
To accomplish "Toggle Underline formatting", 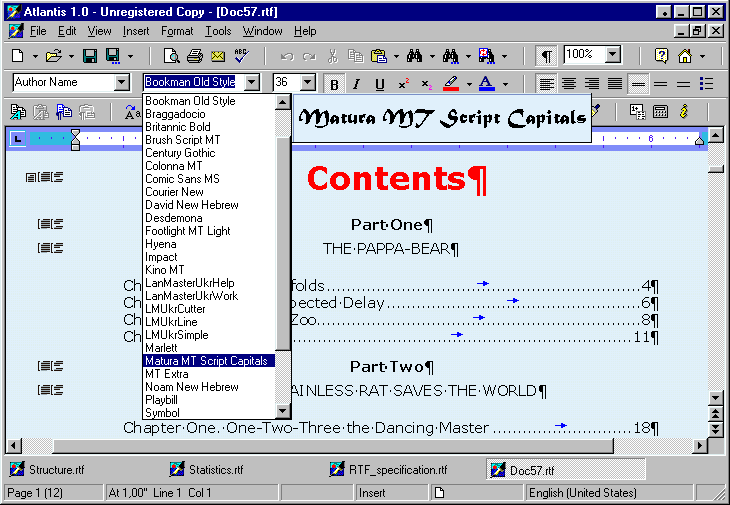I will pos(379,84).
